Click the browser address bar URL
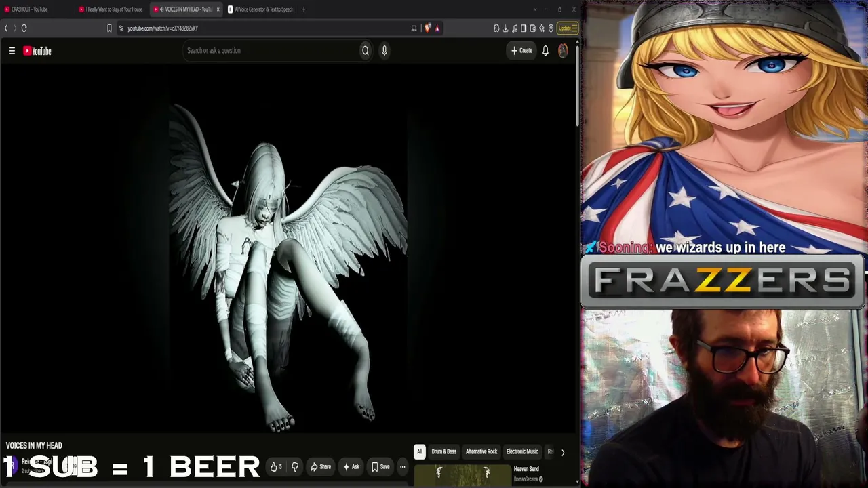Image resolution: width=868 pixels, height=488 pixels. pyautogui.click(x=163, y=28)
